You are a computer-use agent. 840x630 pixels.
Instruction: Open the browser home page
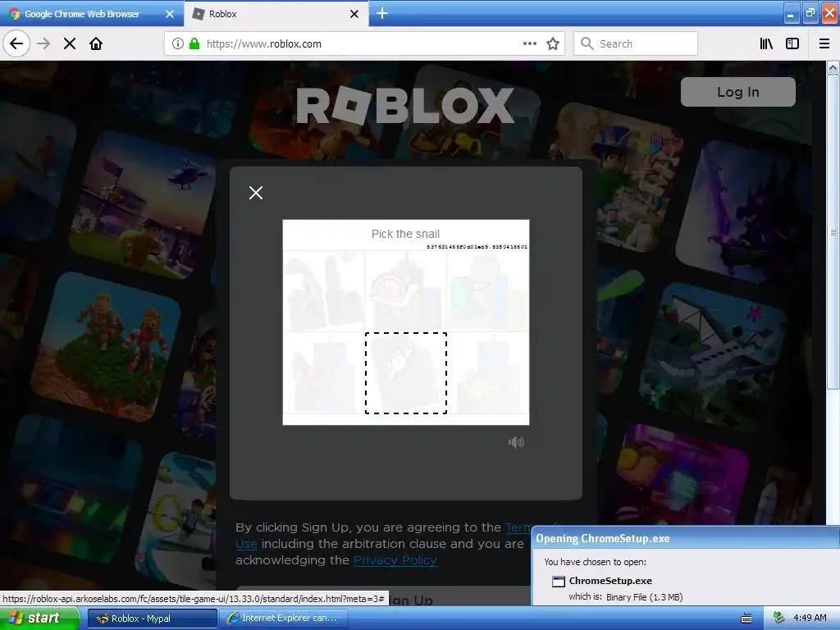tap(96, 43)
